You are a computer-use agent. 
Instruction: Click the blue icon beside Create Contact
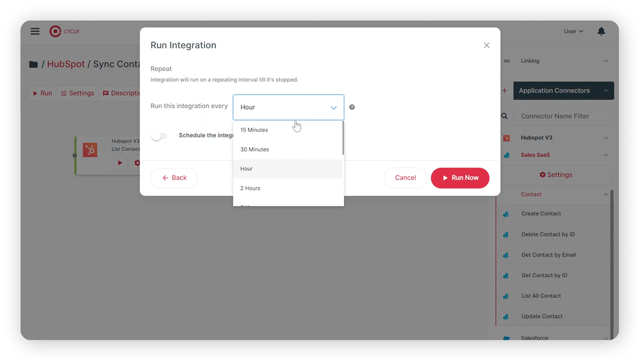pos(506,214)
